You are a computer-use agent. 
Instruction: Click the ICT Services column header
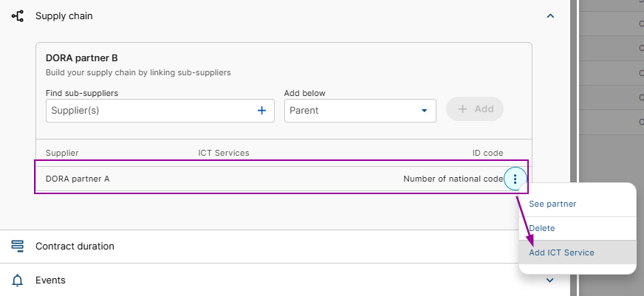pos(223,153)
